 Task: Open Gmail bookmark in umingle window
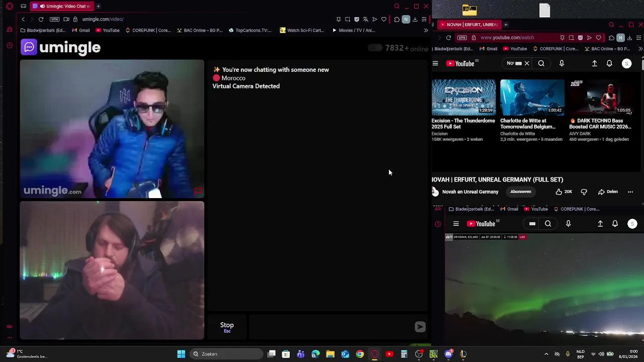pyautogui.click(x=80, y=30)
